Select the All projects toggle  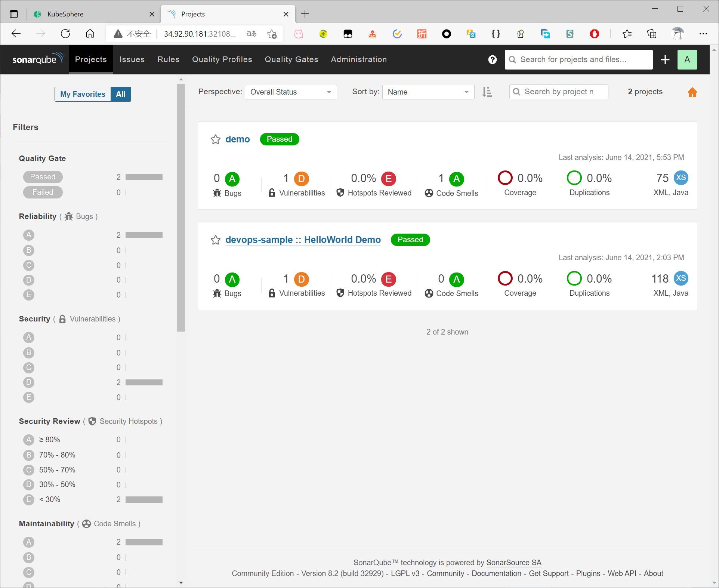point(121,94)
